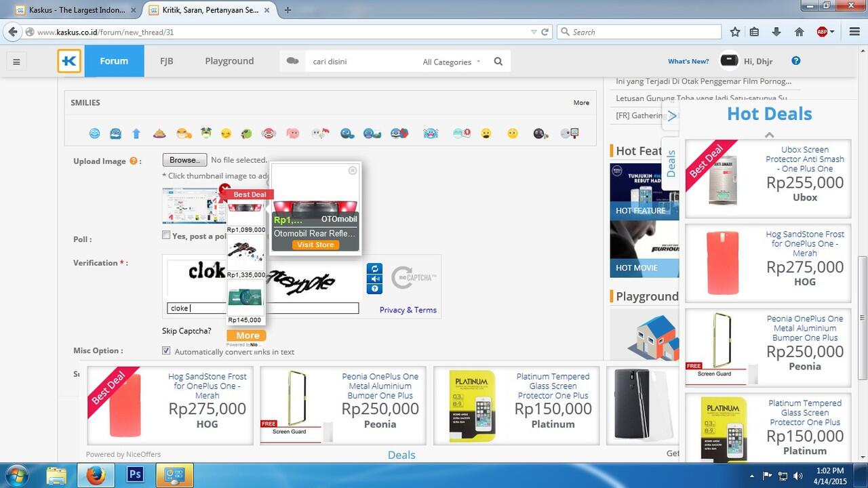Image resolution: width=868 pixels, height=488 pixels.
Task: Open the address bar history dropdown
Action: tap(534, 32)
